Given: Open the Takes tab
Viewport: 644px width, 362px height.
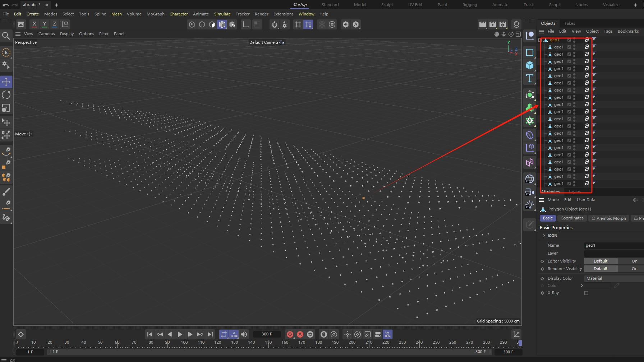Looking at the screenshot, I should (x=569, y=23).
